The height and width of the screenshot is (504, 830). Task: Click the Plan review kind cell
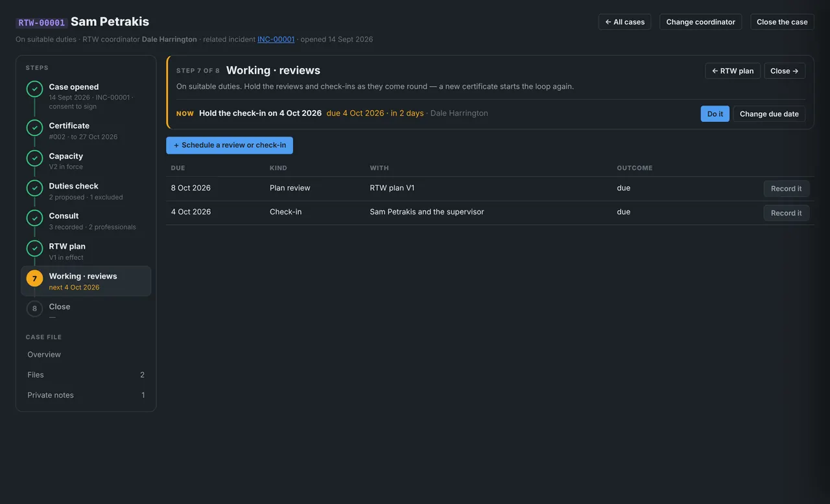(290, 188)
